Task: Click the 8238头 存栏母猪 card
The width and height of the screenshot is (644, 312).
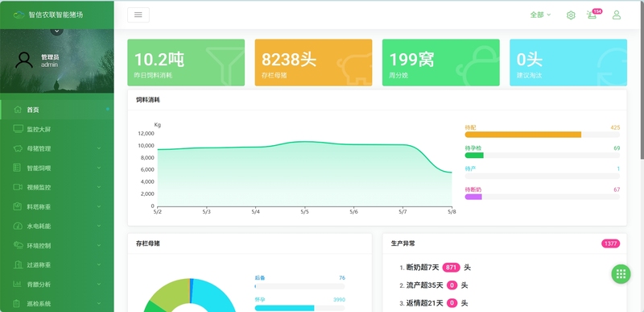Action: pyautogui.click(x=313, y=63)
